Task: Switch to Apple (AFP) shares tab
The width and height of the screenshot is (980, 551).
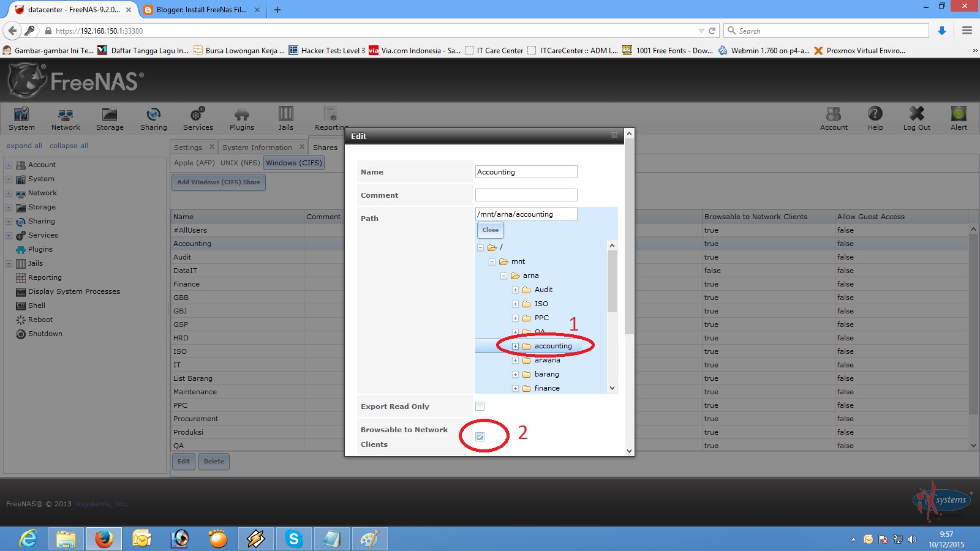Action: (x=194, y=163)
